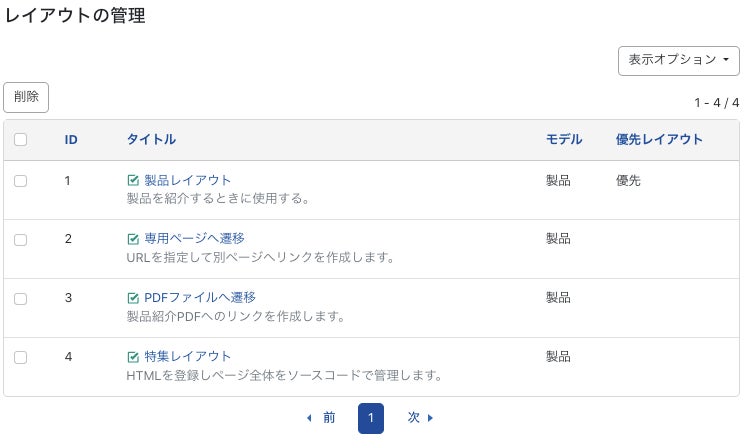Sort the table by the ID column header
Viewport: 747px width, 448px height.
[x=71, y=140]
